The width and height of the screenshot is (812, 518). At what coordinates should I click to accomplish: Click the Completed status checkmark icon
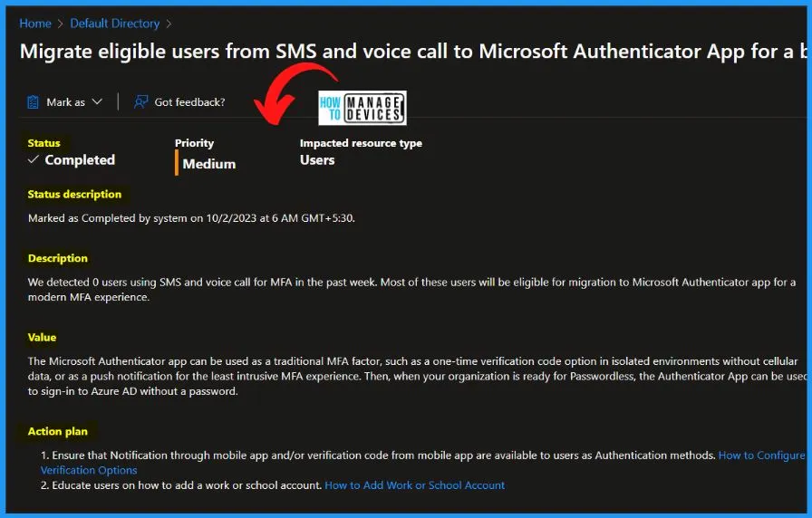34,159
